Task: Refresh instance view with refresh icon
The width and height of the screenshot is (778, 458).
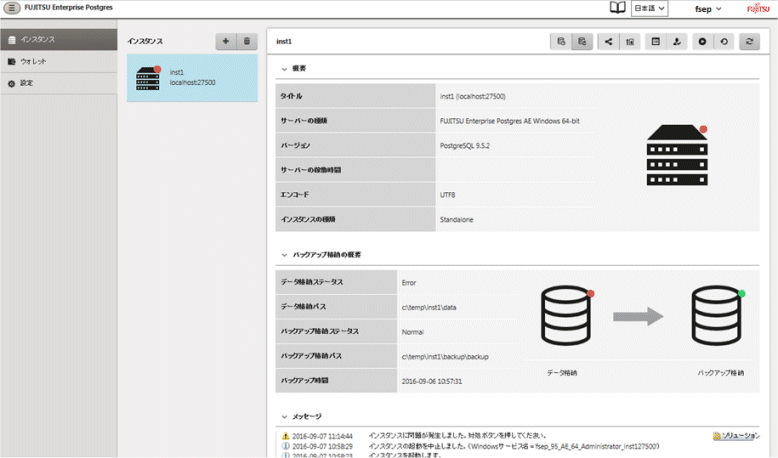Action: [750, 42]
